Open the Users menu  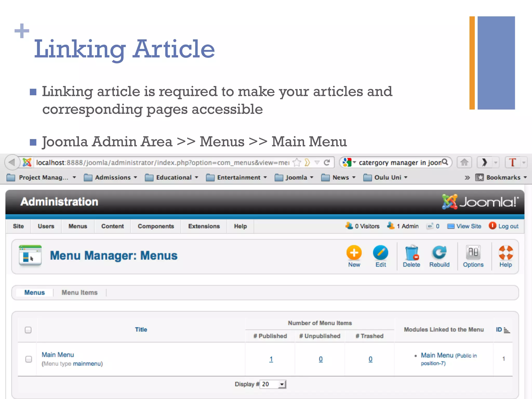tap(46, 226)
